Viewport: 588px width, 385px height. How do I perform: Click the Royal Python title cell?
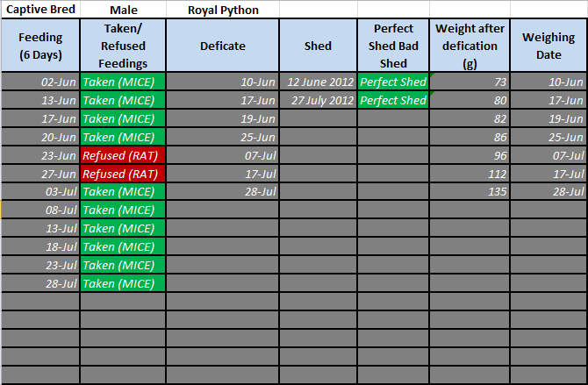(223, 10)
